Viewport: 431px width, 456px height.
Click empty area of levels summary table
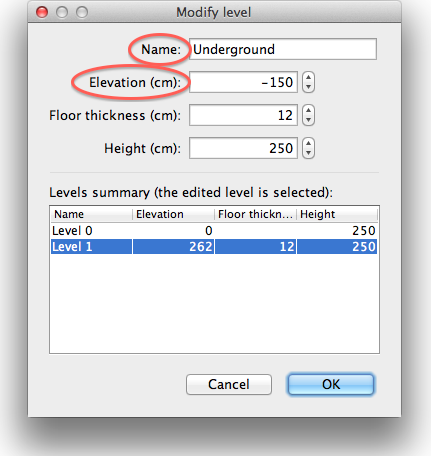(x=214, y=303)
